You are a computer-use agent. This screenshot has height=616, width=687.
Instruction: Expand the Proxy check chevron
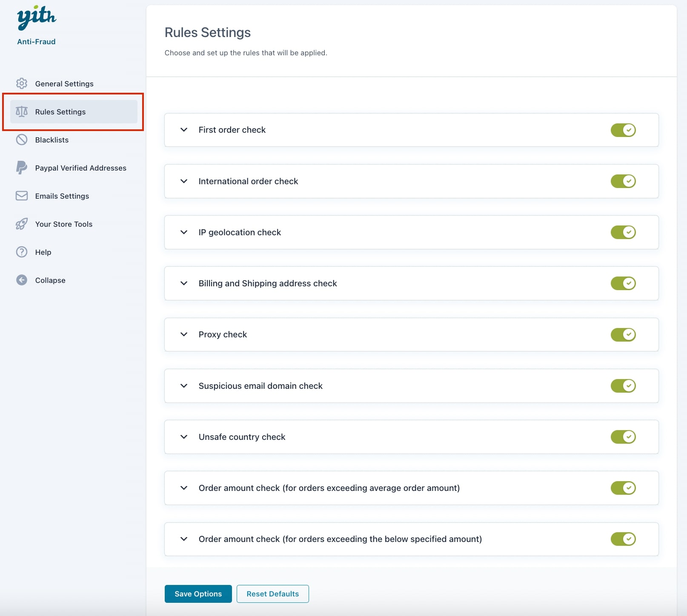point(184,334)
